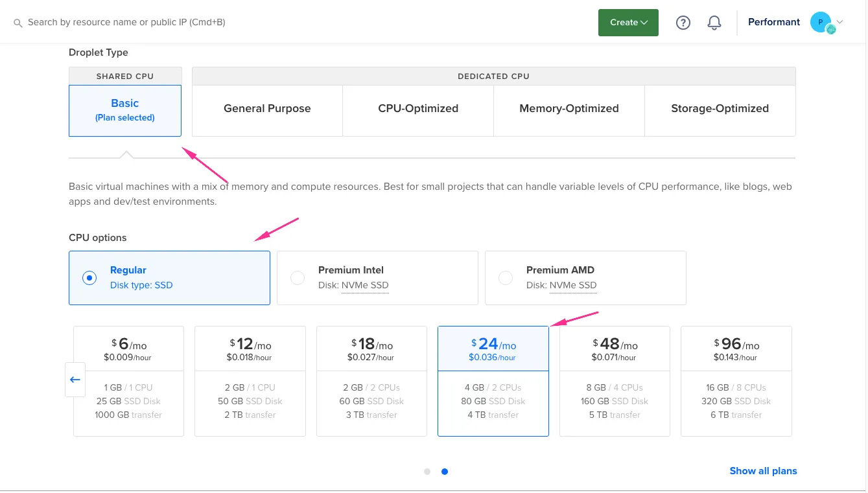Screen dimensions: 868x493
Task: Click the Performant account avatar
Action: 822,23
